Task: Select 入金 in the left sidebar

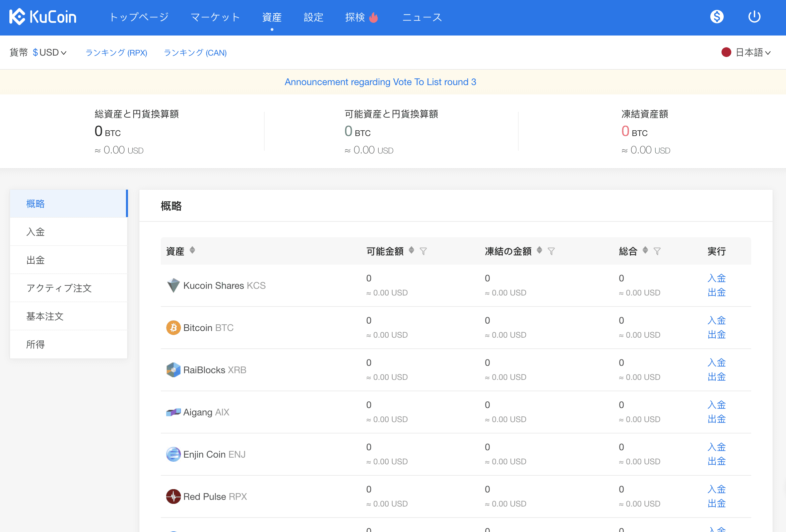Action: [x=36, y=232]
